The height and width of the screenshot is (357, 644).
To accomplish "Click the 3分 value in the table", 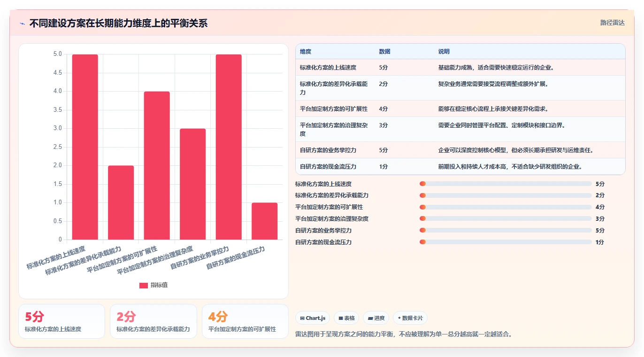I will coord(383,125).
